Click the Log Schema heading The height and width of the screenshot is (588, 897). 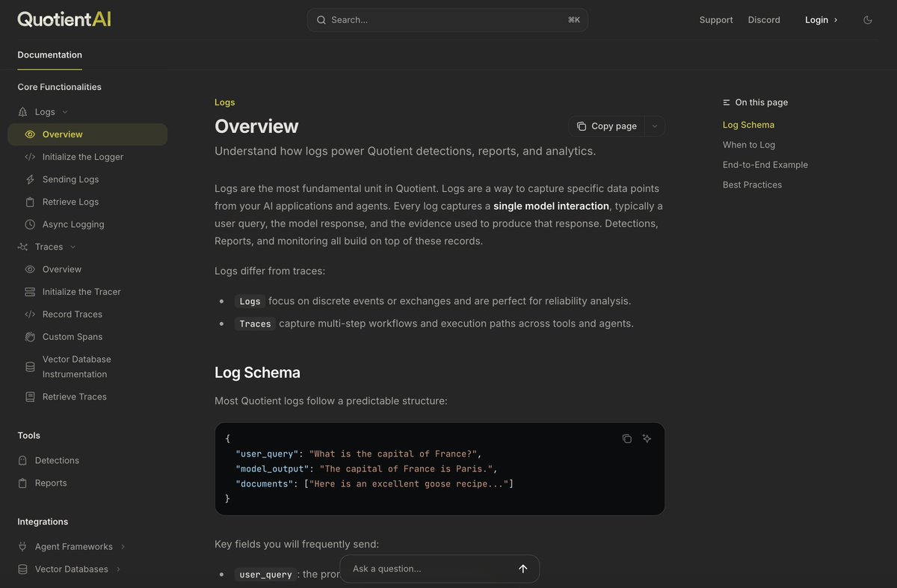click(257, 372)
